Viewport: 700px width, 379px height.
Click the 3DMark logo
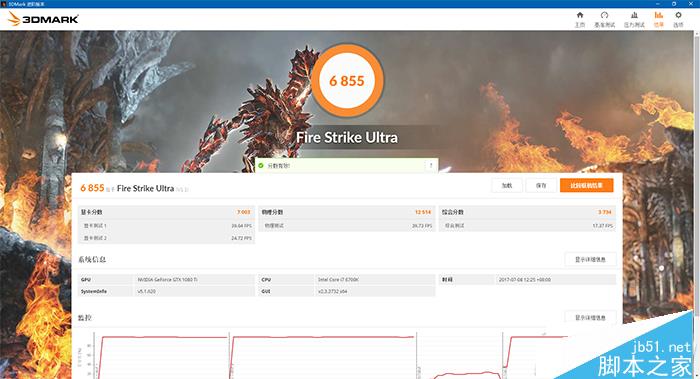43,19
